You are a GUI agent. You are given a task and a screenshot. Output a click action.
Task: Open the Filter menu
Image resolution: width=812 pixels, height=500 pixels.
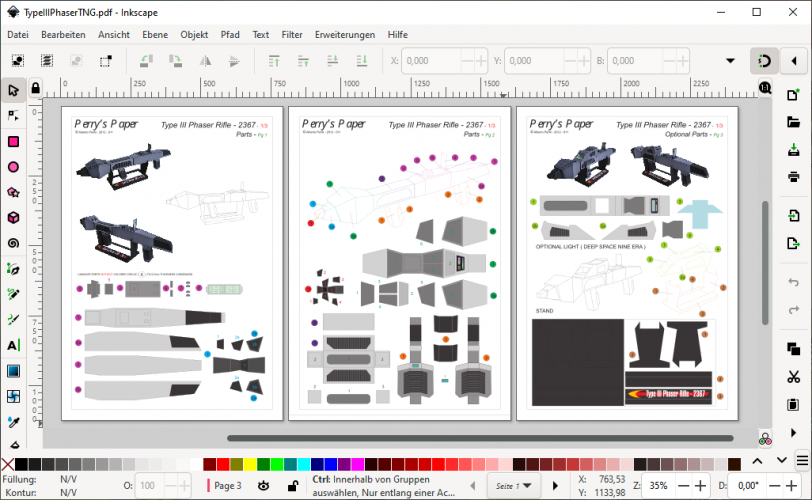pos(292,35)
